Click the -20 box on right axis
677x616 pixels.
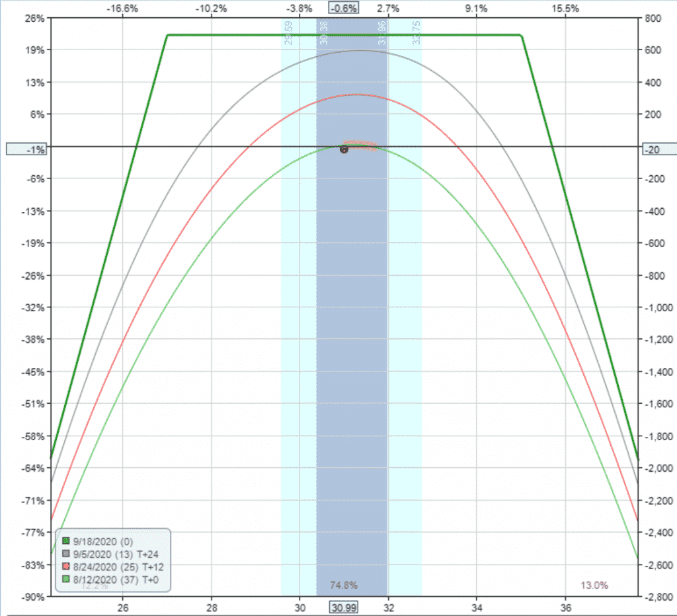[x=659, y=149]
